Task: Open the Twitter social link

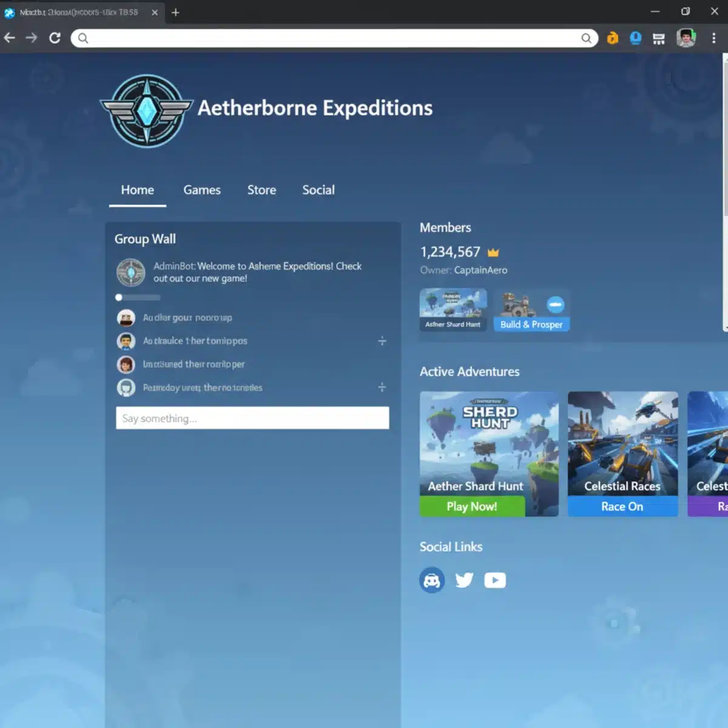Action: click(x=464, y=580)
